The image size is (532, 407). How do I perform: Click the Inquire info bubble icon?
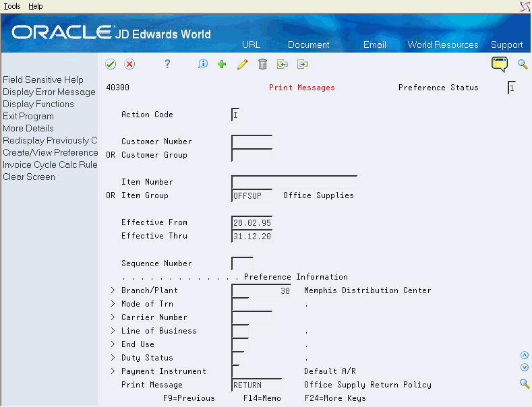coord(203,64)
